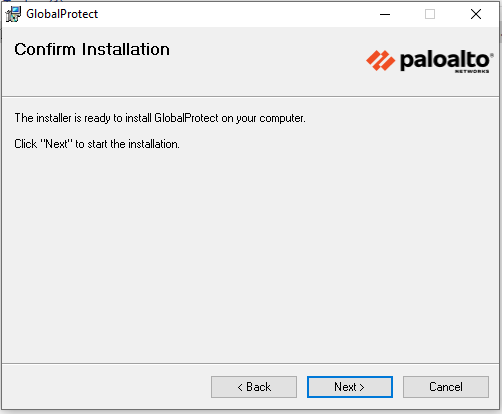The width and height of the screenshot is (502, 414).
Task: Start installation with the Next button
Action: (x=350, y=387)
